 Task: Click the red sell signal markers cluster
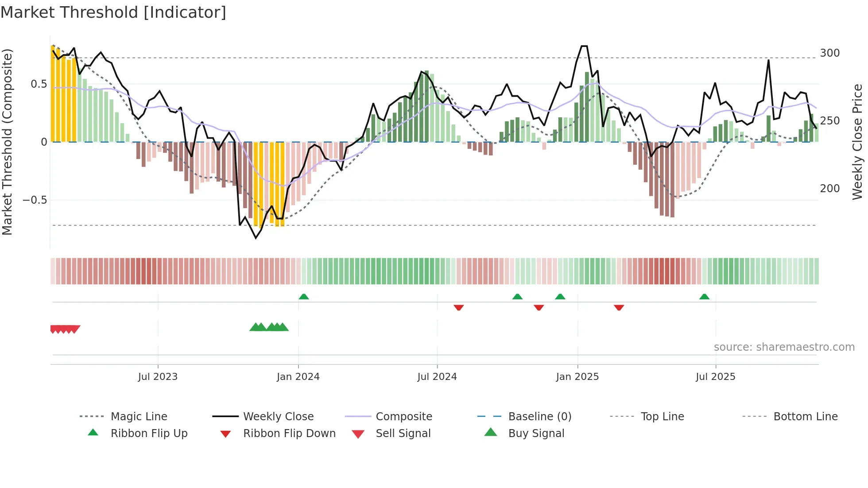tap(65, 329)
